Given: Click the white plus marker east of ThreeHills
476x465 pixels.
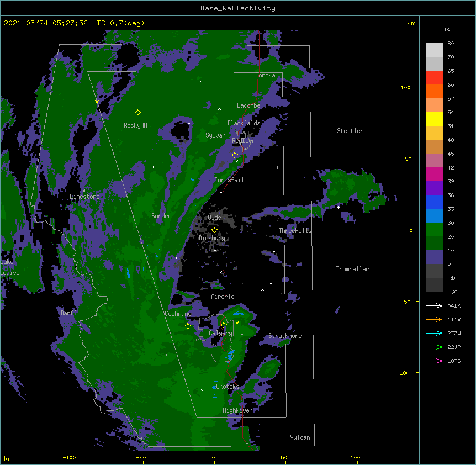Looking at the screenshot, I should pyautogui.click(x=338, y=207).
